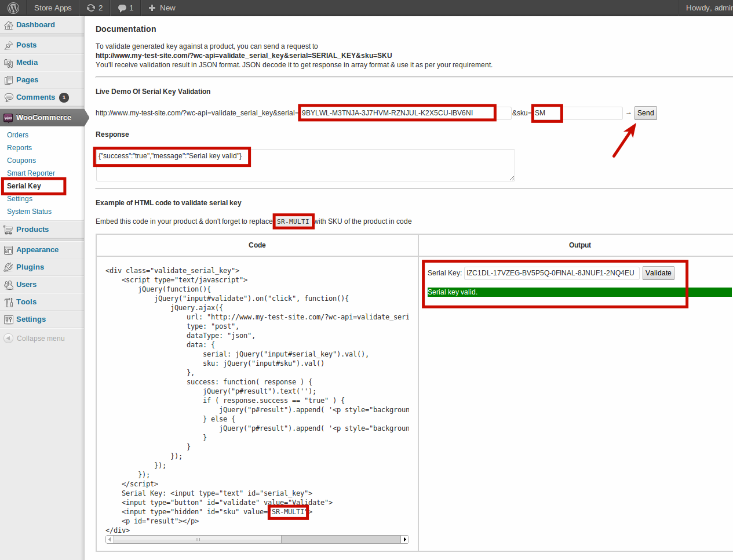Click the Appearance icon in sidebar
The width and height of the screenshot is (733, 560).
coord(8,250)
